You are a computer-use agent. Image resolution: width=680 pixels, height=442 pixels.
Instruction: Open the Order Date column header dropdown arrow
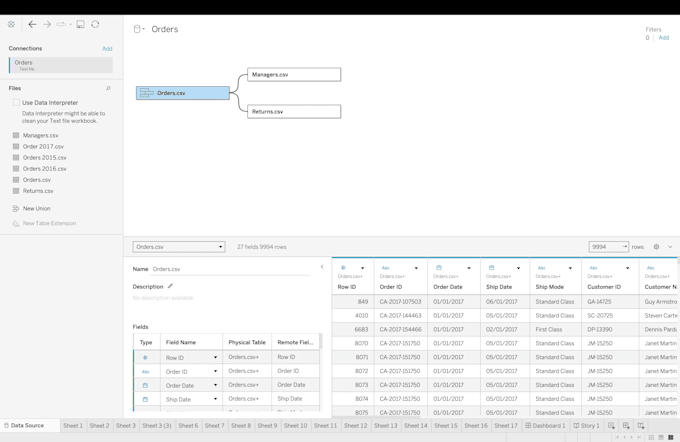click(x=469, y=268)
